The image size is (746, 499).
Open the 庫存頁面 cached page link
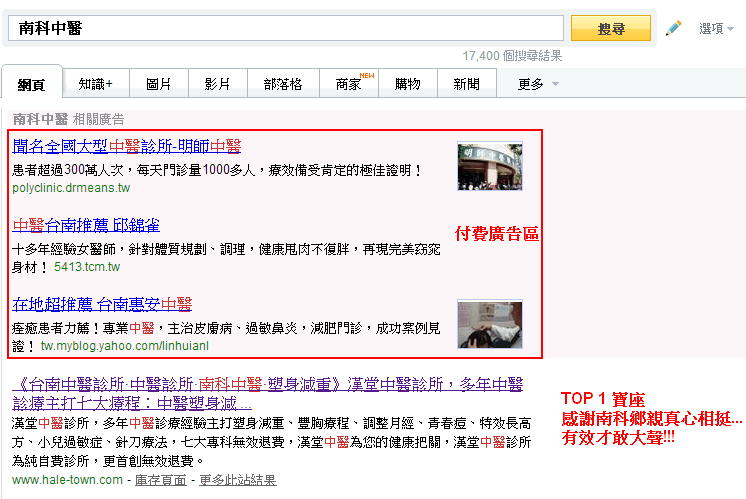tap(160, 480)
